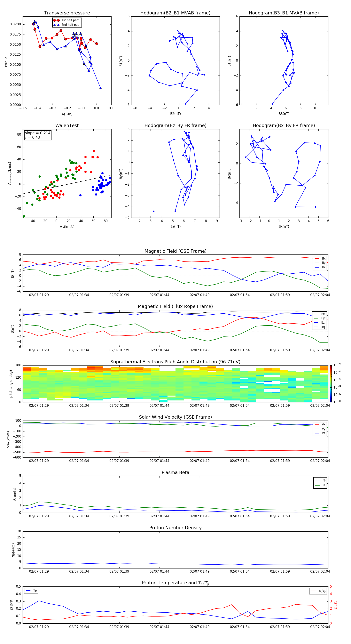Click the 'Hodogram(B2_B1 MVAB frame)' title
351x644 pixels.
click(x=175, y=13)
